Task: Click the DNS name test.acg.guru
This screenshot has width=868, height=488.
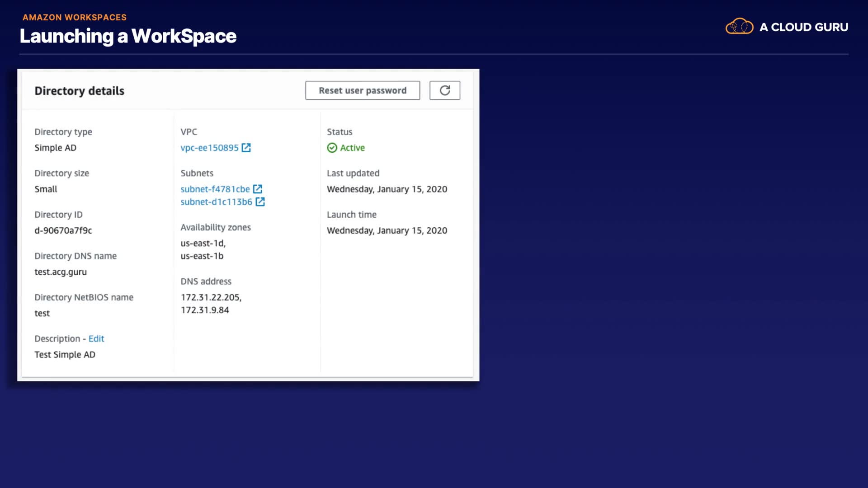Action: click(x=61, y=272)
